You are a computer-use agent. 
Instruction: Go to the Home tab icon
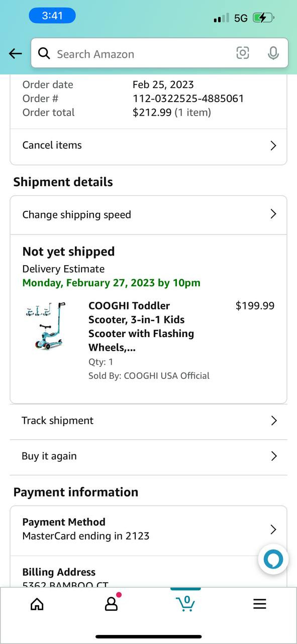[x=37, y=604]
